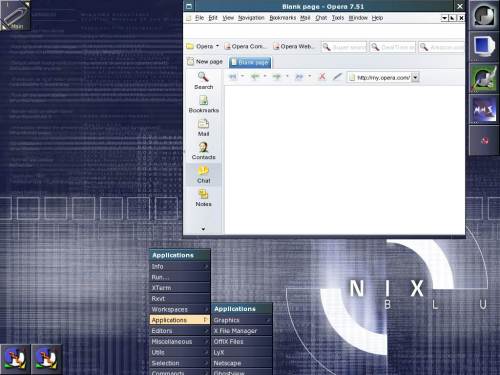Click the Opera Web.. personal bar bookmark

tap(294, 46)
